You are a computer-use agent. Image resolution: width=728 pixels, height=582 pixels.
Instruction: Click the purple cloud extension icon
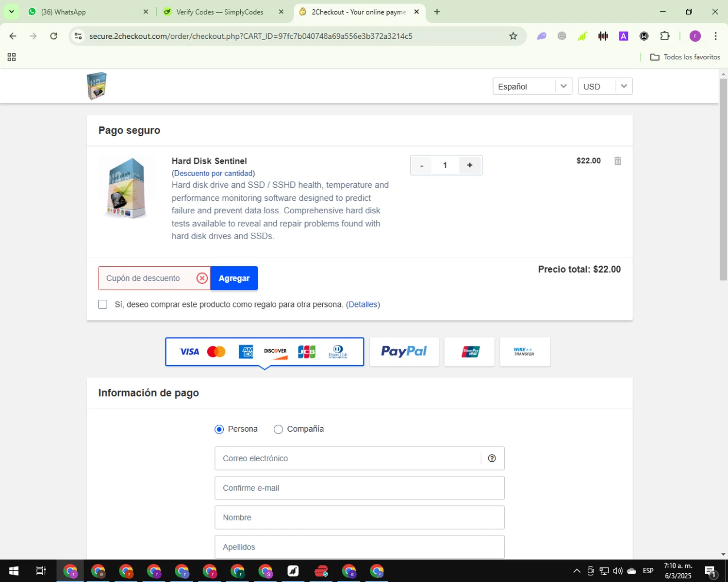tap(542, 36)
